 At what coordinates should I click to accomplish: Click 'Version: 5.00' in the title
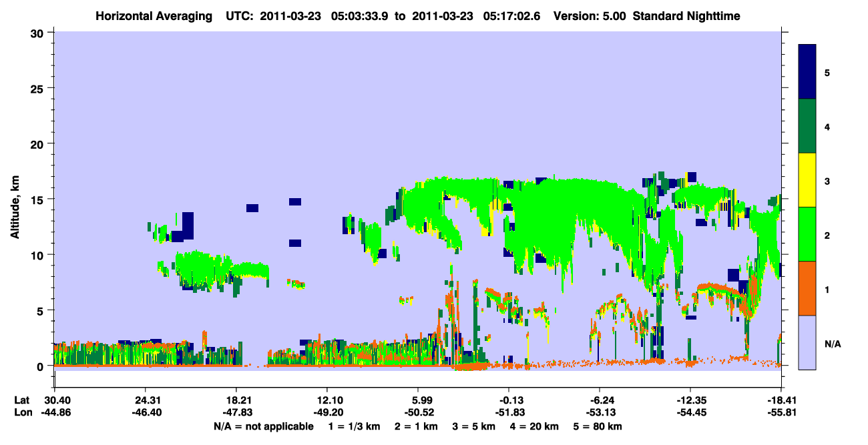pos(590,15)
